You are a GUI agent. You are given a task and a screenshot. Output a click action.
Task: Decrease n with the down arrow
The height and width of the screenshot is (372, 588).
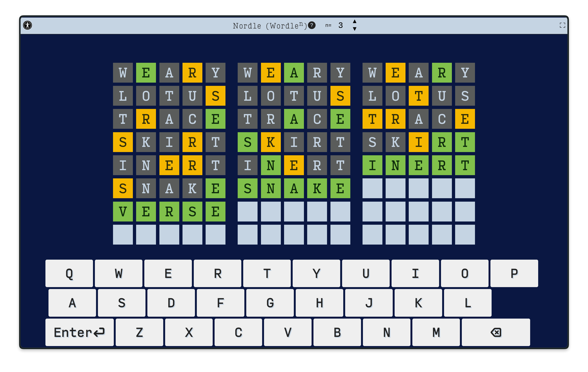coord(355,29)
